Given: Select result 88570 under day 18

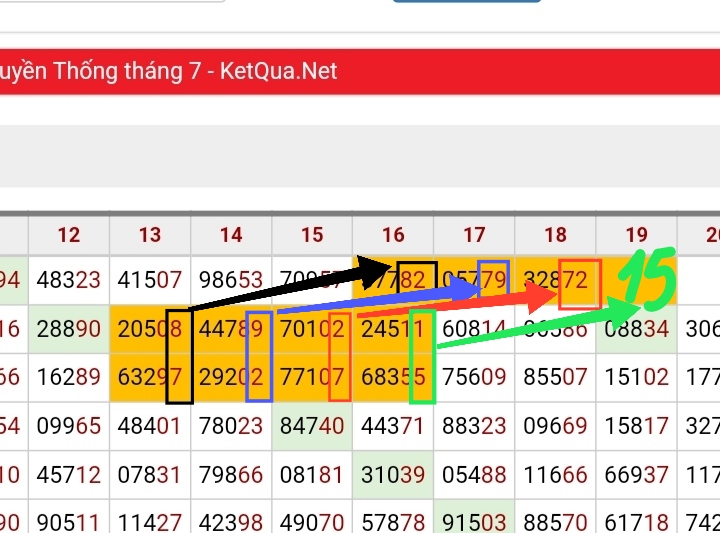Looking at the screenshot, I should pyautogui.click(x=556, y=522).
